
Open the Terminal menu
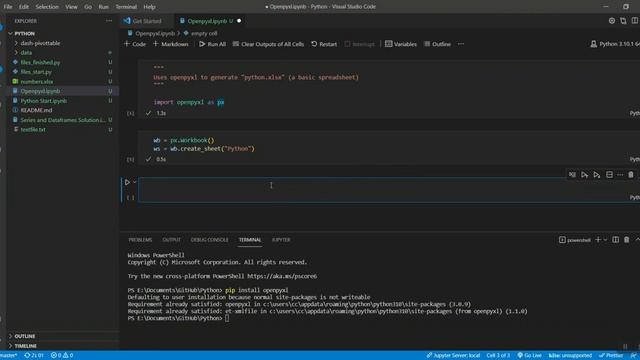[126, 7]
